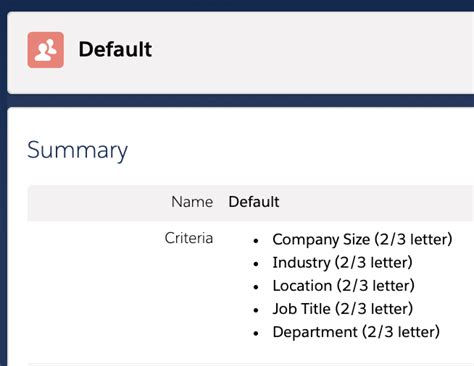Click bullet beside Department
Screen dimensions: 474x366
(256, 333)
